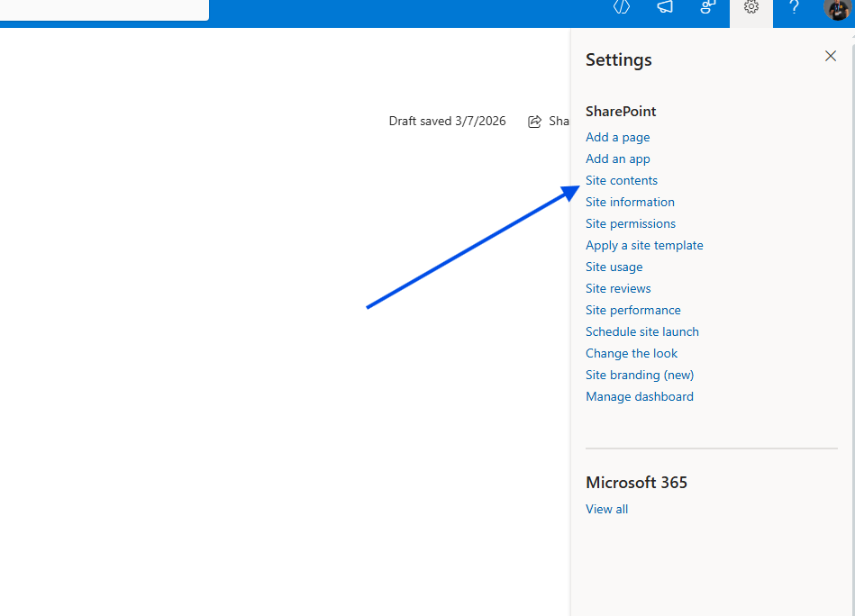This screenshot has height=616, width=855.
Task: Open the user account profile picture
Action: pyautogui.click(x=836, y=9)
